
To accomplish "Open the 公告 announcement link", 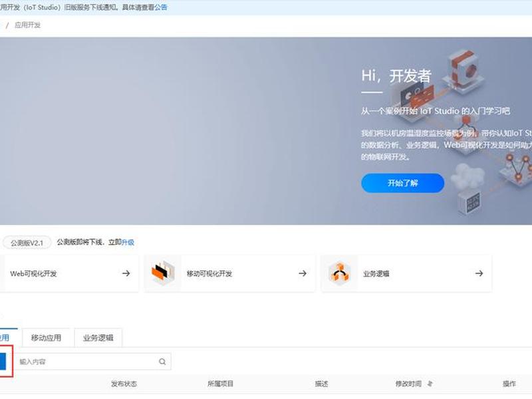I will click(x=161, y=7).
